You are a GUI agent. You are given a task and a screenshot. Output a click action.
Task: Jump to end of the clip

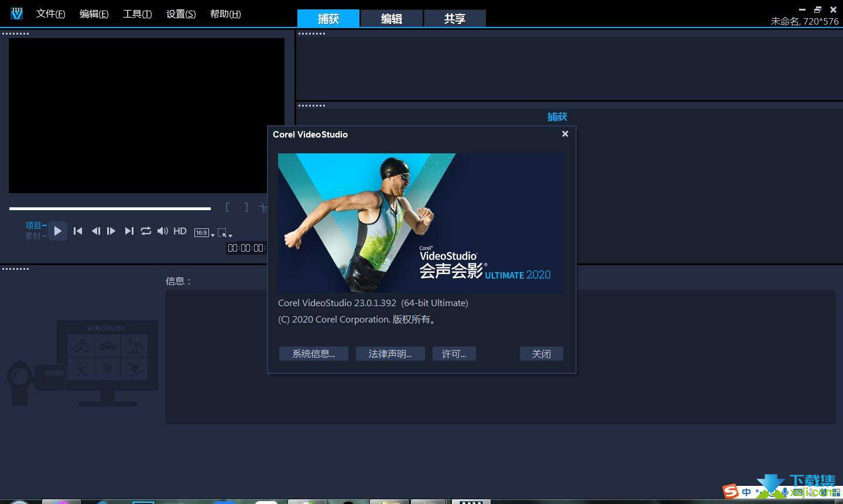tap(129, 231)
